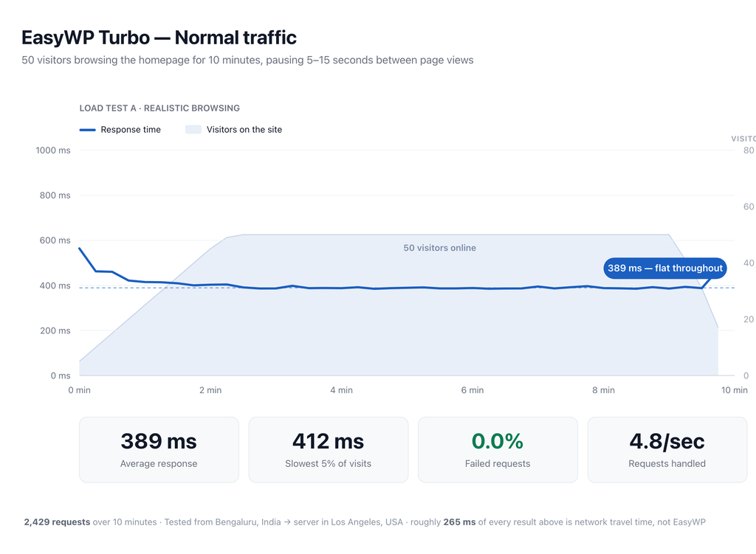
Task: Click the 4 min time axis label
Action: [x=341, y=390]
